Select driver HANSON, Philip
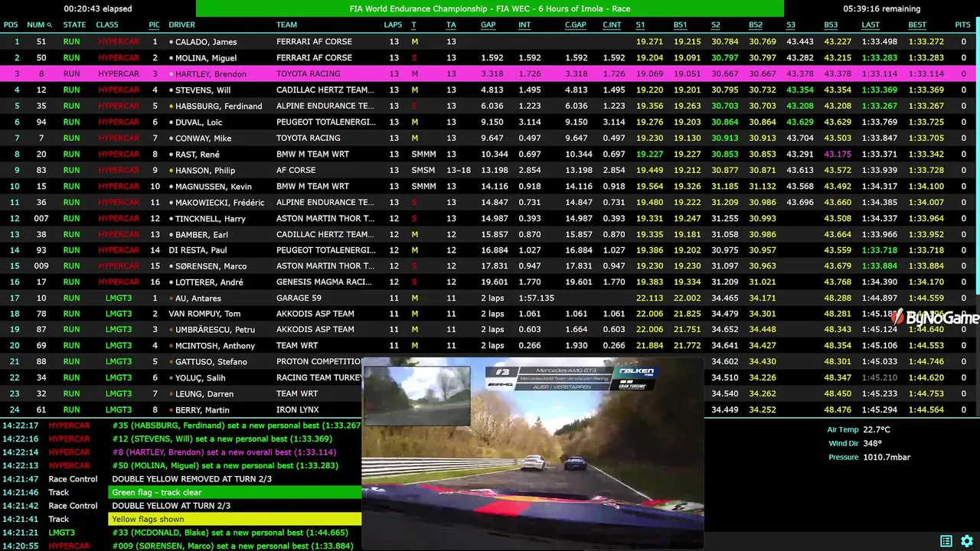This screenshot has height=551, width=980. pyautogui.click(x=205, y=171)
